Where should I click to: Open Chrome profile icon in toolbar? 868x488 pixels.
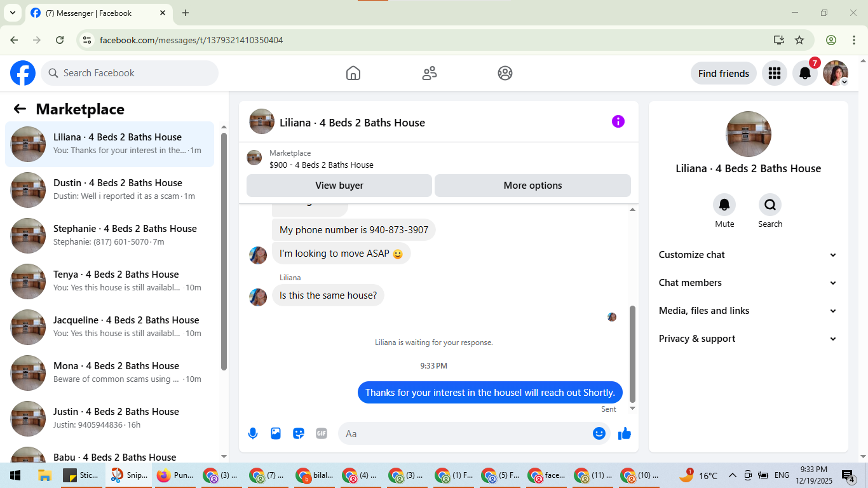tap(831, 40)
